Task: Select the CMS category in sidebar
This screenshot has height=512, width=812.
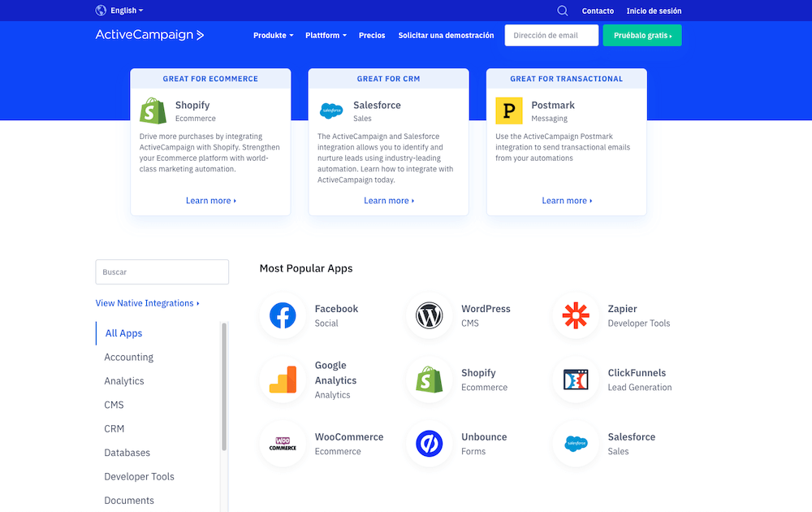Action: (x=114, y=405)
